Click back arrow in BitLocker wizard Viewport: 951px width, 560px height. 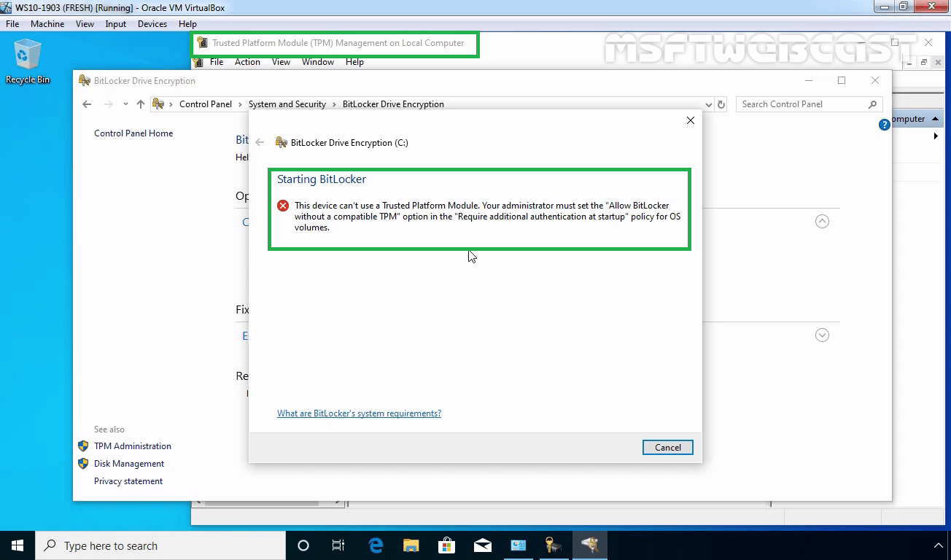260,142
